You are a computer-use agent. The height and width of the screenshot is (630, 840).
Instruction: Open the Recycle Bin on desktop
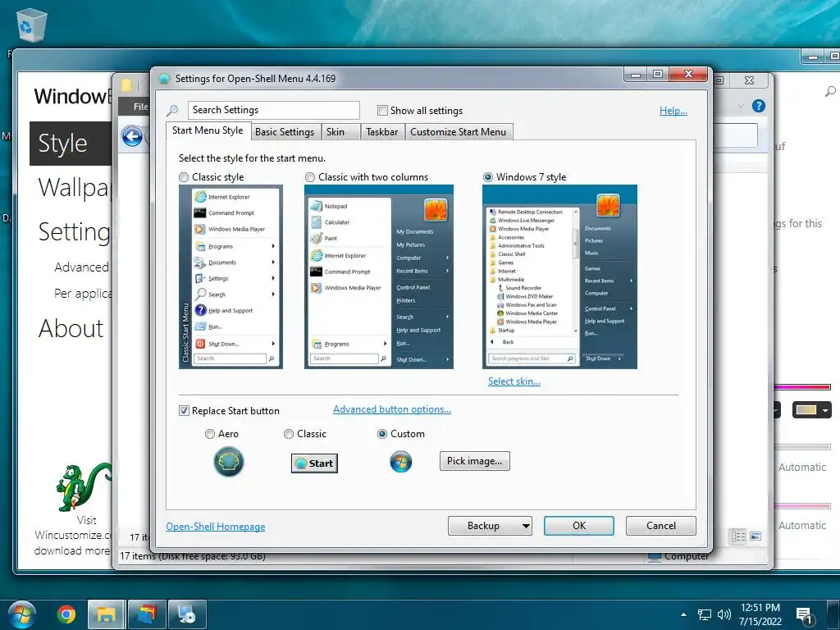(x=32, y=25)
